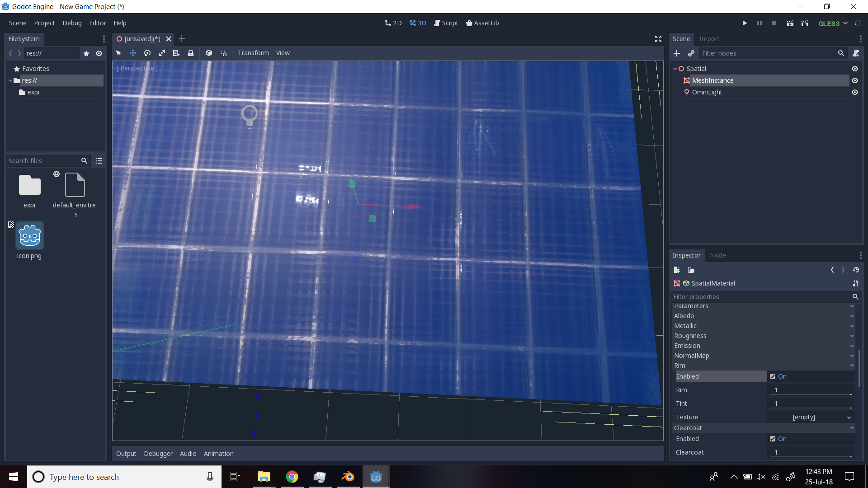
Task: Select the Scale mode tool
Action: (x=162, y=53)
